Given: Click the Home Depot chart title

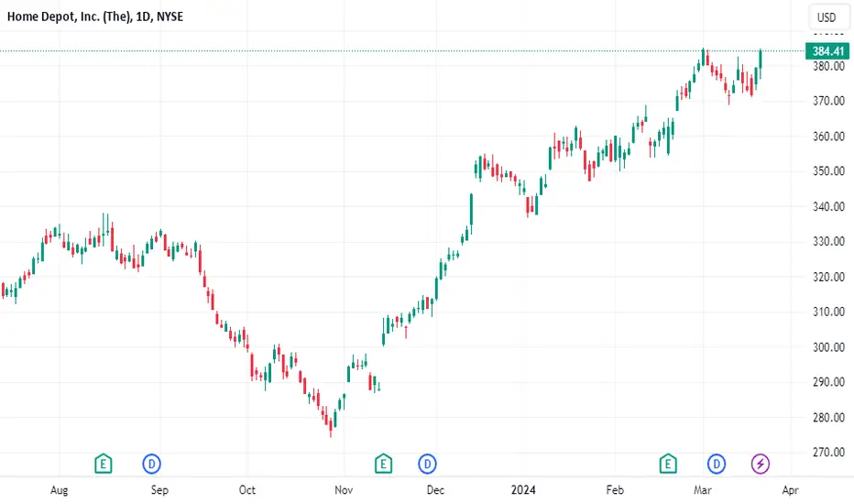Looking at the screenshot, I should coord(95,16).
